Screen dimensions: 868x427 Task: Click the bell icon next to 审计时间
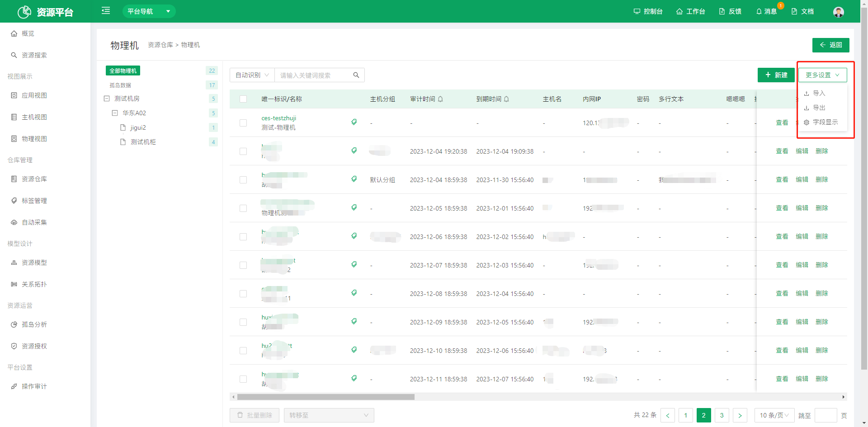[x=440, y=99]
